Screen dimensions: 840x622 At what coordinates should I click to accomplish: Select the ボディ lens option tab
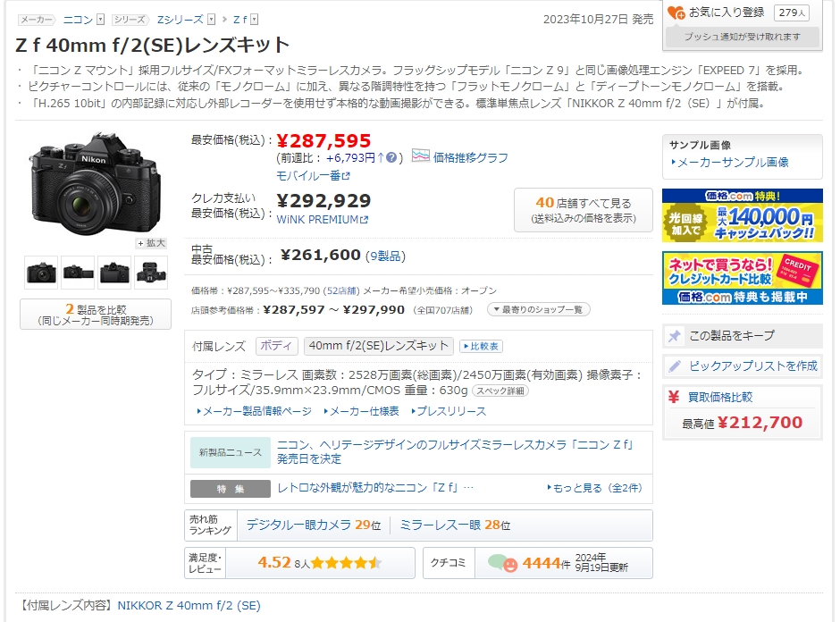277,346
